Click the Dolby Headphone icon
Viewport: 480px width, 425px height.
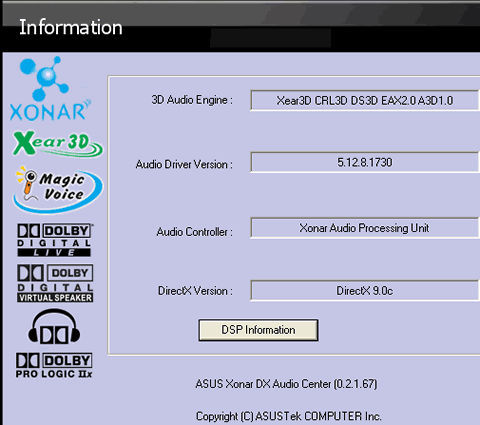coord(54,327)
